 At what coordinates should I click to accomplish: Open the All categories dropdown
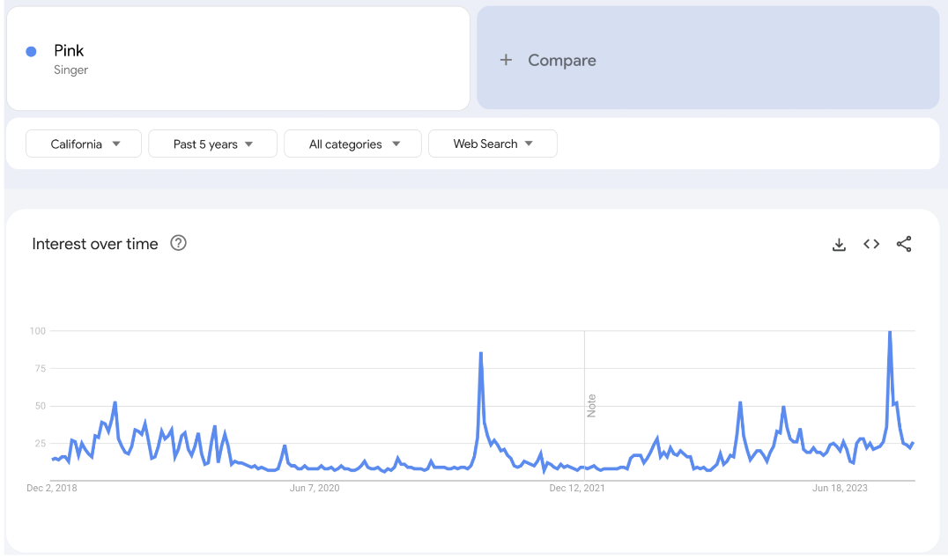(354, 144)
